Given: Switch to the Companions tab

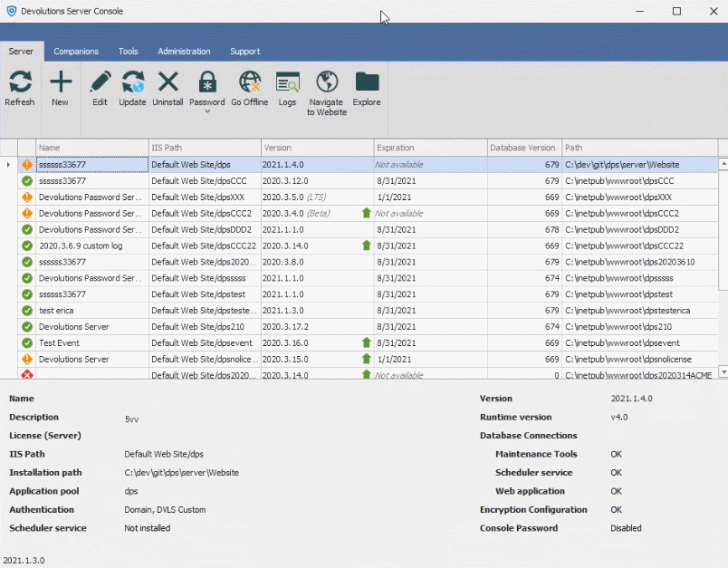Looking at the screenshot, I should pyautogui.click(x=76, y=52).
